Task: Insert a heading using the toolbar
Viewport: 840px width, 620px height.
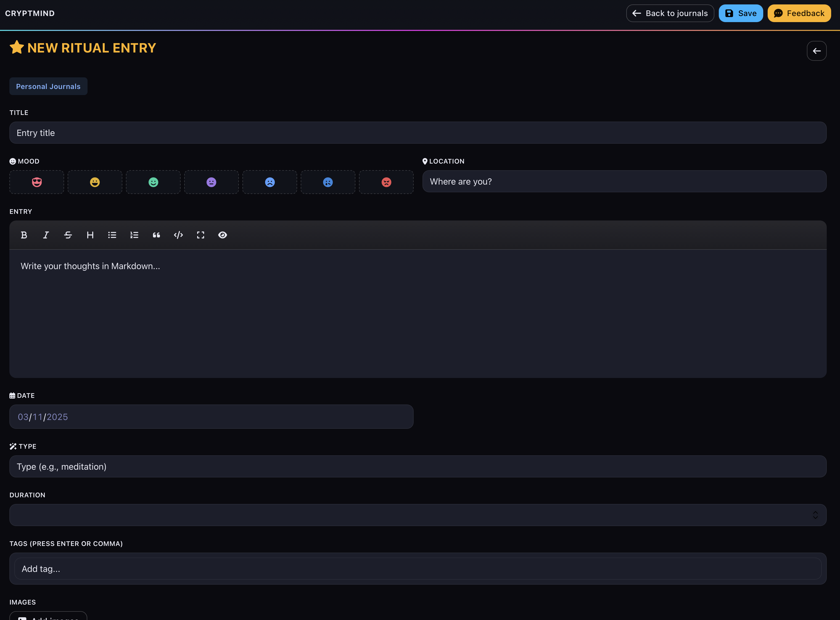Action: [x=90, y=235]
